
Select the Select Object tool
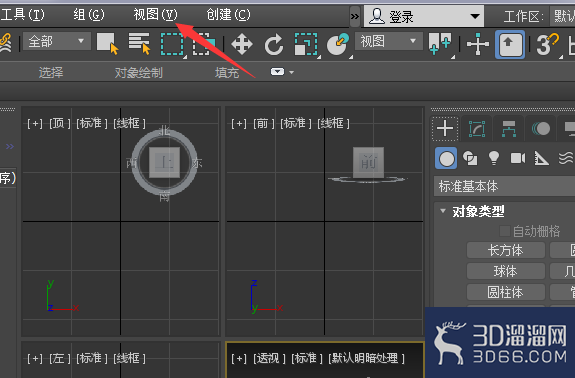click(108, 44)
